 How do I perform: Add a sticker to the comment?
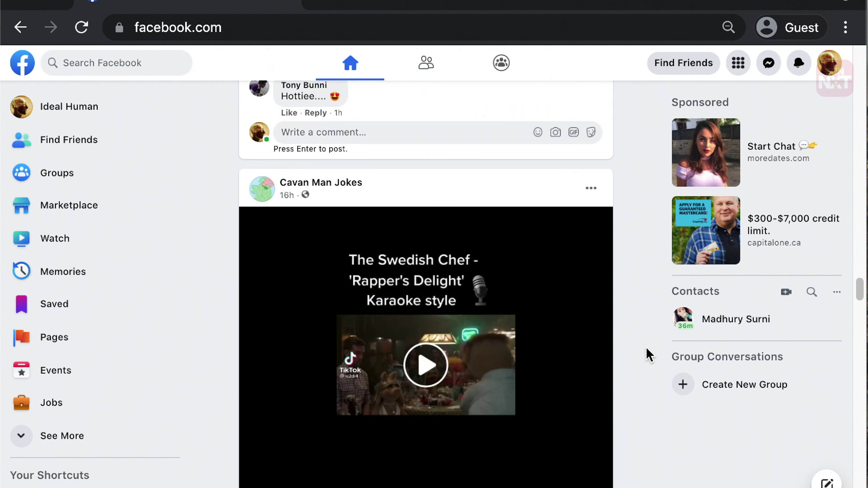tap(591, 132)
